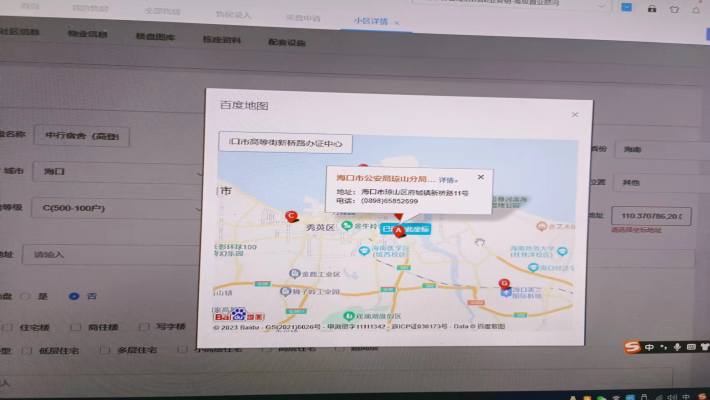This screenshot has width=710, height=400.
Task: Click the Baidu logo on the map
Action: [239, 314]
